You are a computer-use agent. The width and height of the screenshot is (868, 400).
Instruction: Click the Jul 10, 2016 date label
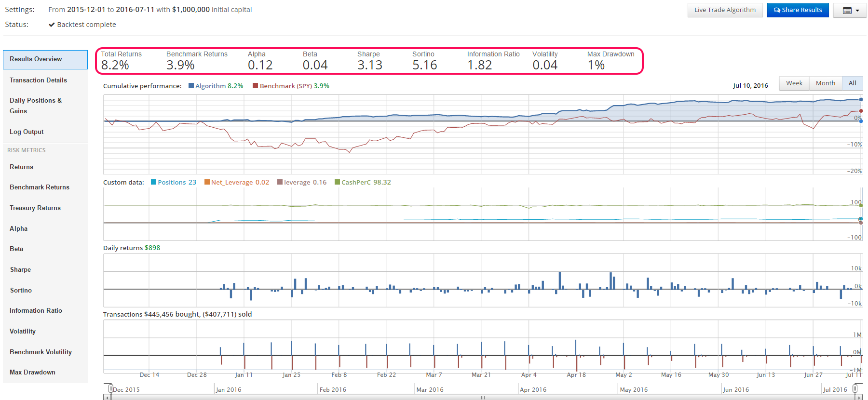750,86
